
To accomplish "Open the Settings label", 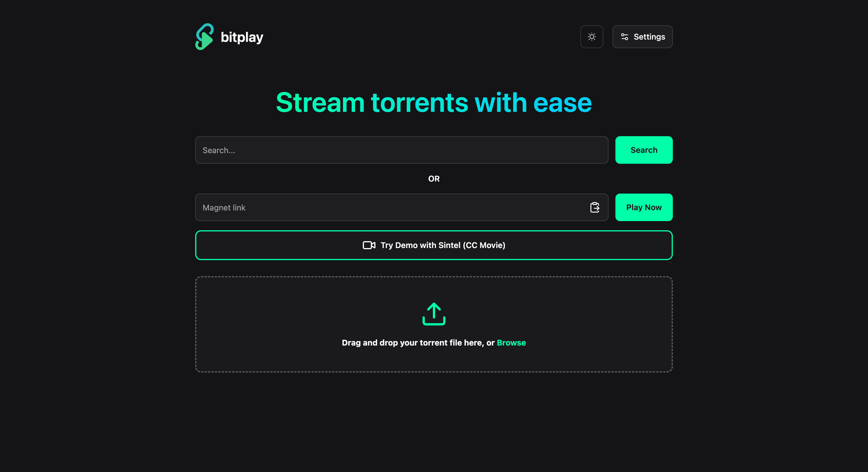I will click(649, 37).
